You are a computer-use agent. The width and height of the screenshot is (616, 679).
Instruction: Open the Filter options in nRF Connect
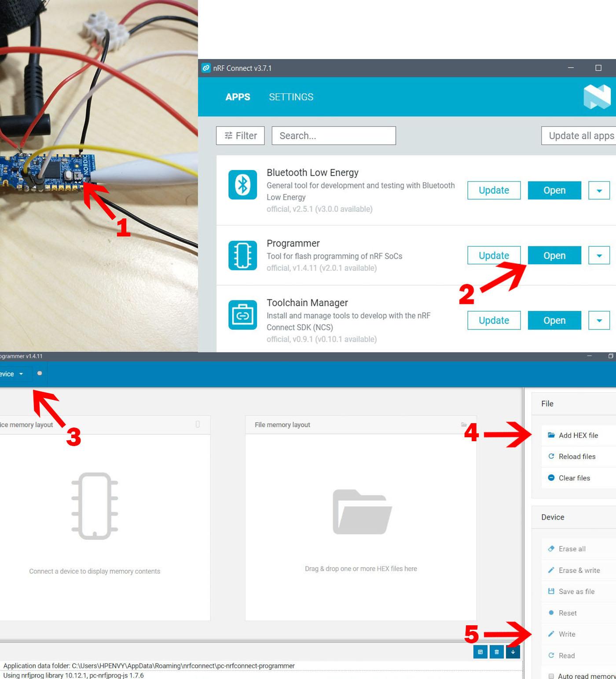pyautogui.click(x=240, y=136)
